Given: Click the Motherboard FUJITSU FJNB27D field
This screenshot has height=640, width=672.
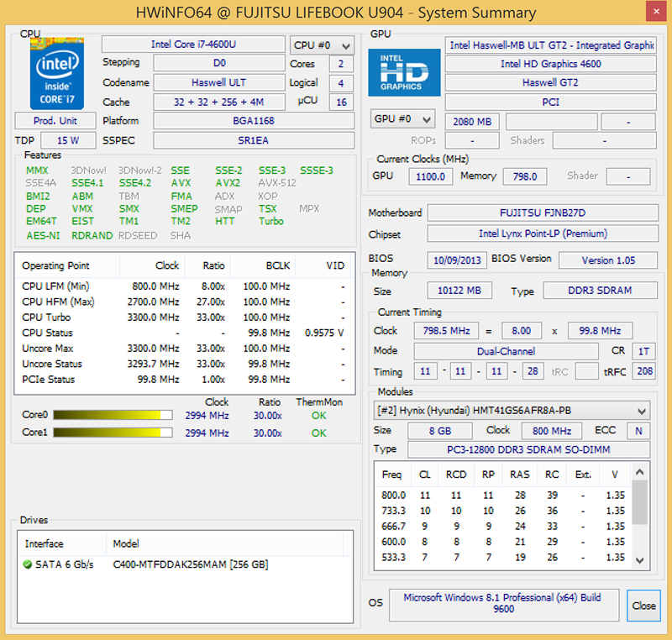Looking at the screenshot, I should coord(543,212).
